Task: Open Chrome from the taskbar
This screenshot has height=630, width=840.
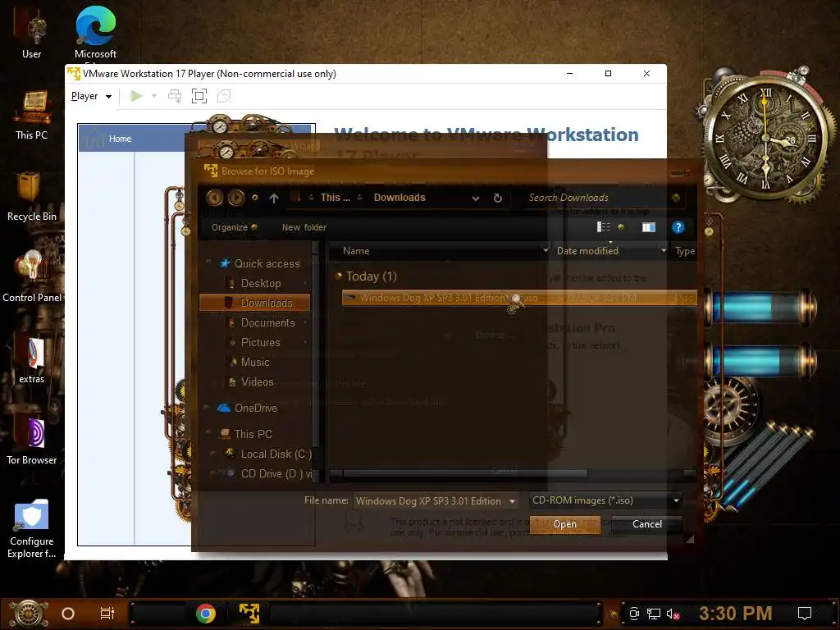Action: coord(206,614)
